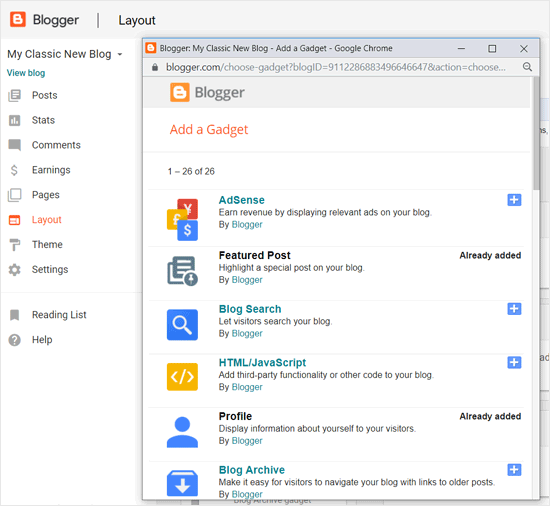Open the Blog Search gadget title link
The width and height of the screenshot is (550, 506).
(250, 309)
